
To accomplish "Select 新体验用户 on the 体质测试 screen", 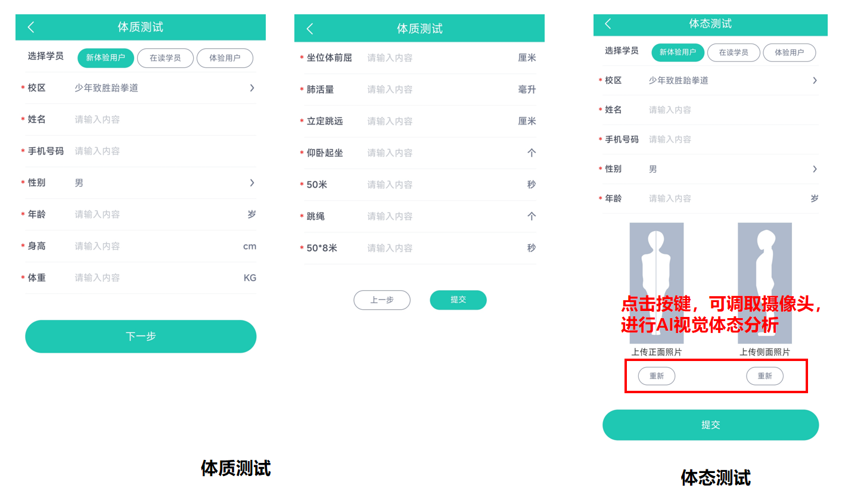I will (x=105, y=58).
